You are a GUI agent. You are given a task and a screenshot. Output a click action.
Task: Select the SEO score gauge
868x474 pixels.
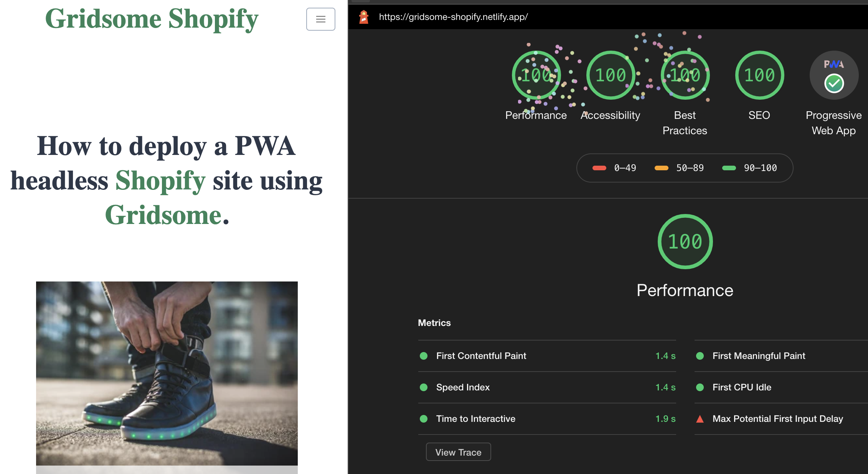759,76
